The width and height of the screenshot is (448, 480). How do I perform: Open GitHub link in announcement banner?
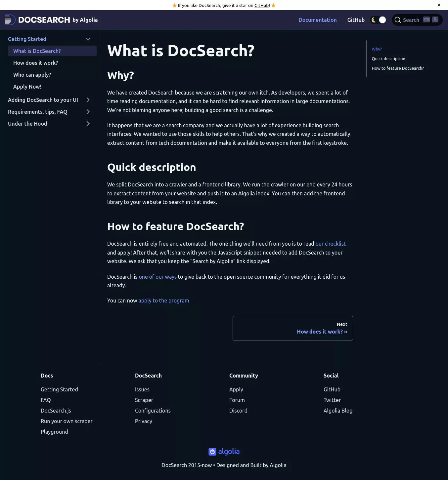(x=262, y=5)
